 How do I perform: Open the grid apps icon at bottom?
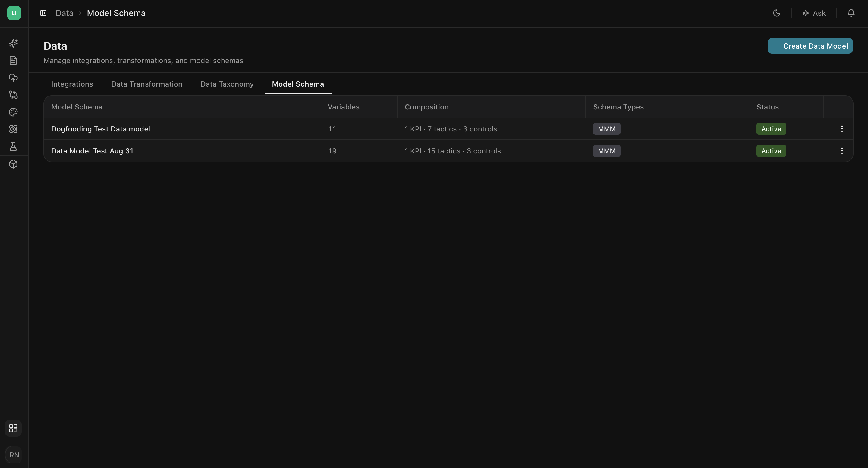14,428
